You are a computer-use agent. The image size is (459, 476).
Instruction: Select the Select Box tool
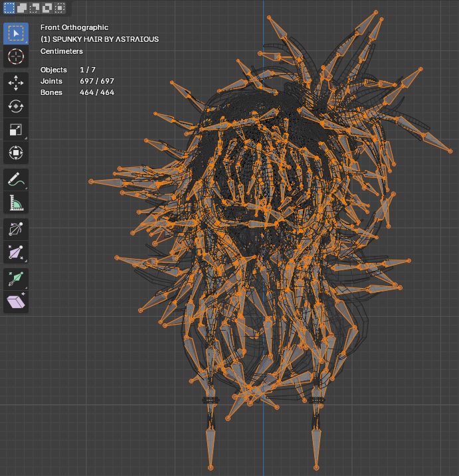click(x=16, y=33)
